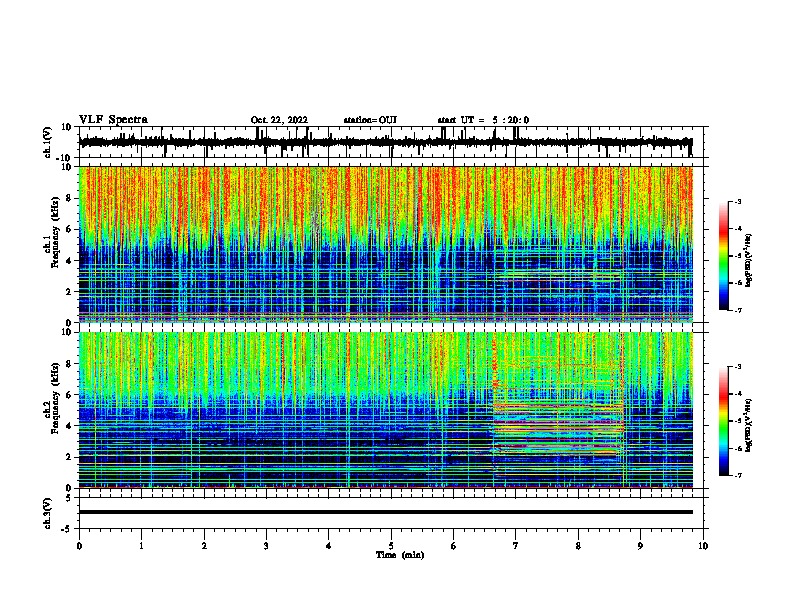Screen dimensions: 792x612
Task: Click the ch.2 color bar log(PSD) unit label
Action: click(749, 425)
